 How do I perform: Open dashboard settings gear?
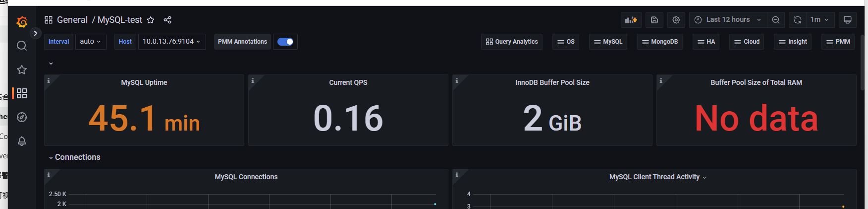[676, 20]
